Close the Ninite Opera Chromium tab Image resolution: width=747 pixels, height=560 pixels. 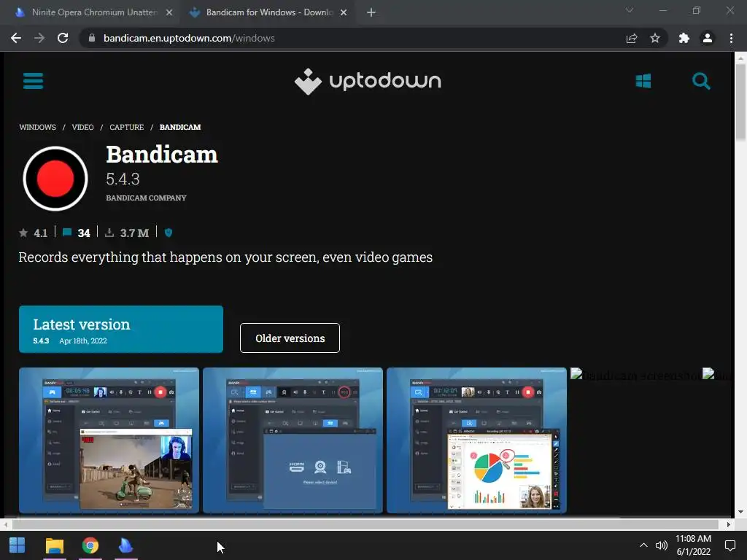pyautogui.click(x=169, y=12)
